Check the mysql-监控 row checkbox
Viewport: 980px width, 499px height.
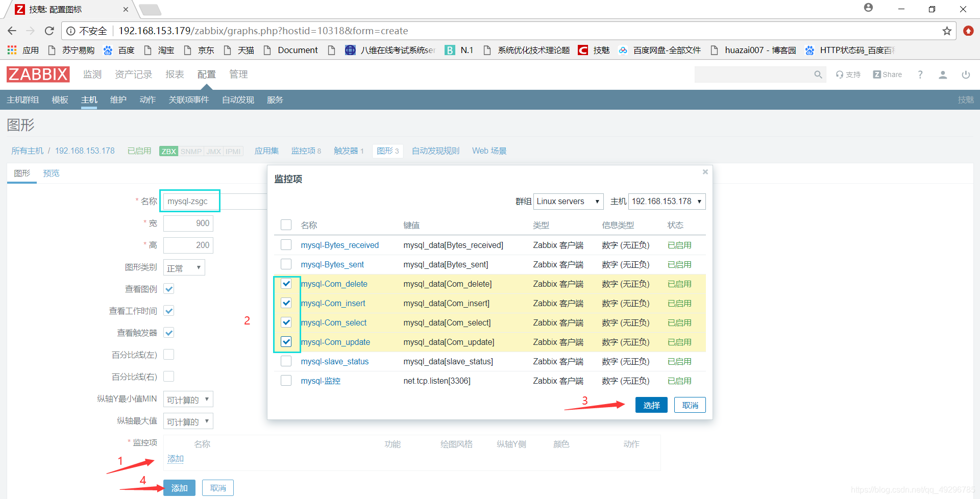coord(286,381)
